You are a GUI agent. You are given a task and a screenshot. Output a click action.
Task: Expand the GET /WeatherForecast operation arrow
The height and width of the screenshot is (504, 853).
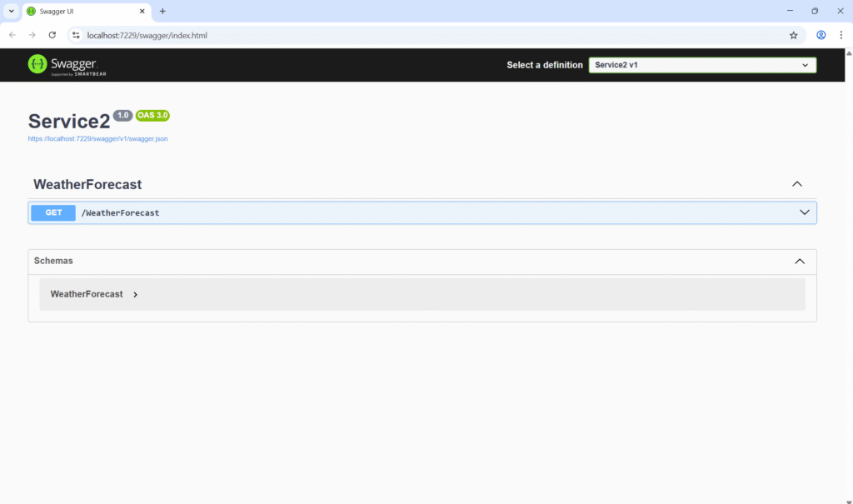[804, 212]
